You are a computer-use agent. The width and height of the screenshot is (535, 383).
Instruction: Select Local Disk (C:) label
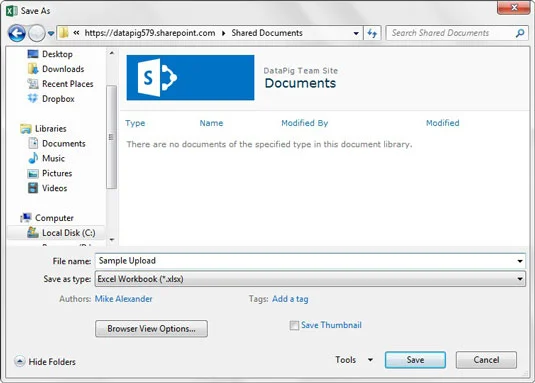[69, 233]
